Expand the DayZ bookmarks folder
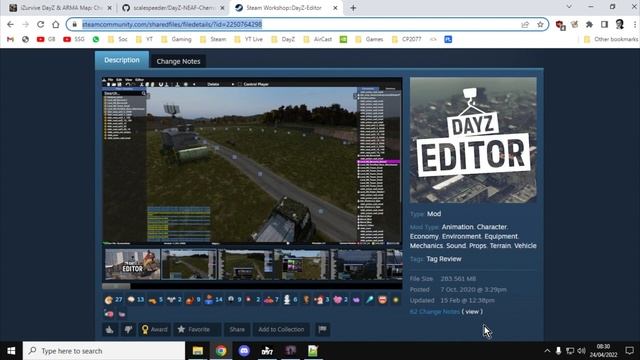The height and width of the screenshot is (360, 640). coord(283,39)
